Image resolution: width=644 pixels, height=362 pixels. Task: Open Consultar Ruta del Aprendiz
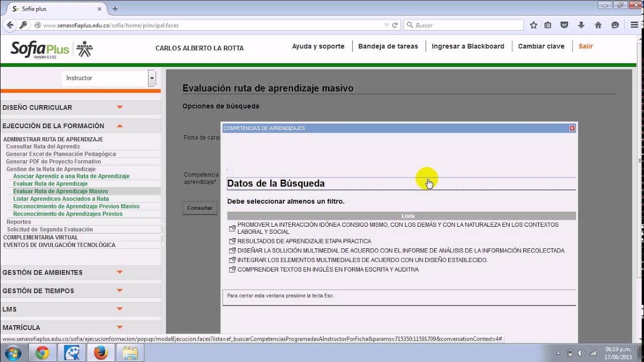point(43,146)
